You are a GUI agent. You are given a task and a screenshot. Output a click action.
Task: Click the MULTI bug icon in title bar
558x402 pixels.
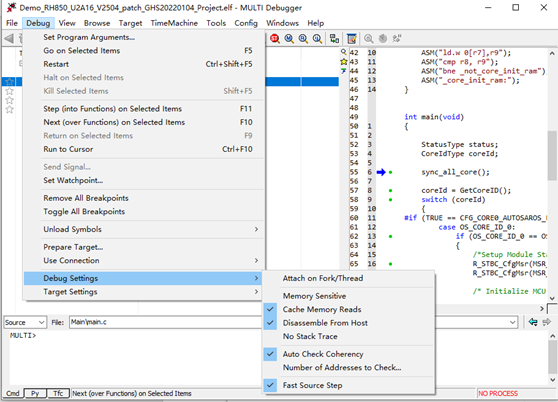coord(11,7)
